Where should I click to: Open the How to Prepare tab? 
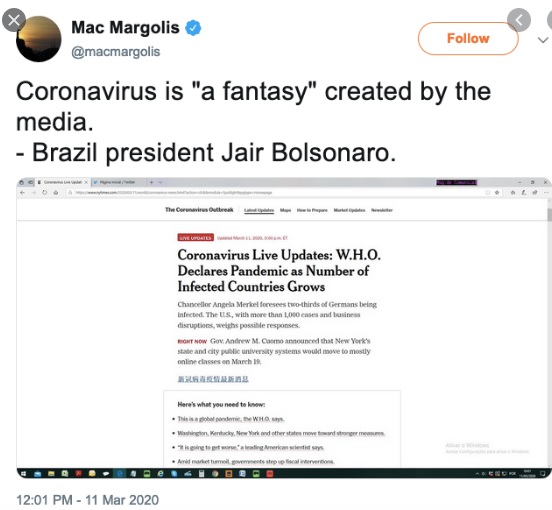coord(312,210)
